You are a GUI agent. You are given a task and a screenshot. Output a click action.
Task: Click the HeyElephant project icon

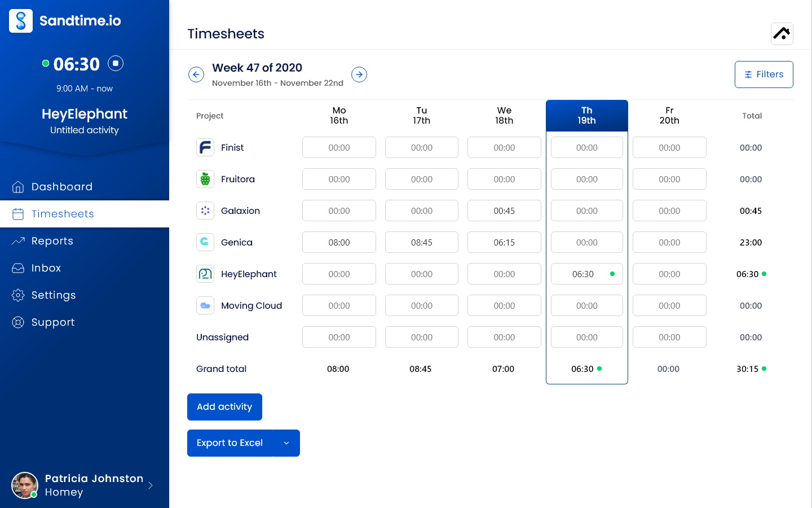tap(205, 274)
